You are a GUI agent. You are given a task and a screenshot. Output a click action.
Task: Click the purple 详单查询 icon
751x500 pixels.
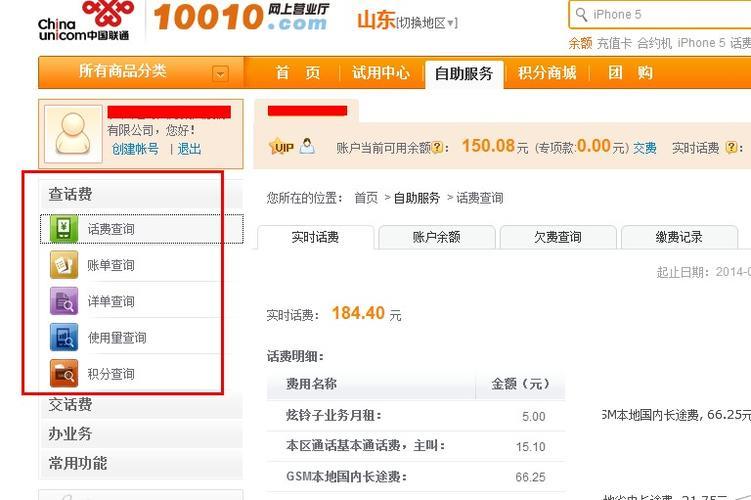pyautogui.click(x=64, y=301)
